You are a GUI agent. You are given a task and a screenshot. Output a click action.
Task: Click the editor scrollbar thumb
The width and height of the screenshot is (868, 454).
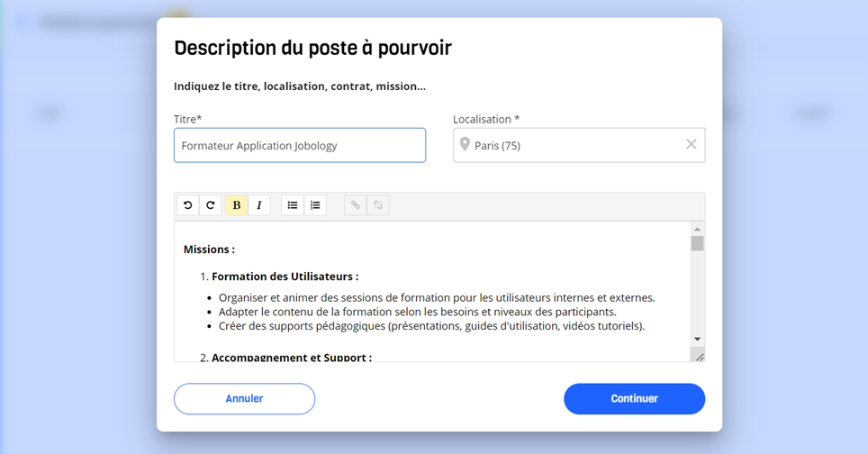698,243
